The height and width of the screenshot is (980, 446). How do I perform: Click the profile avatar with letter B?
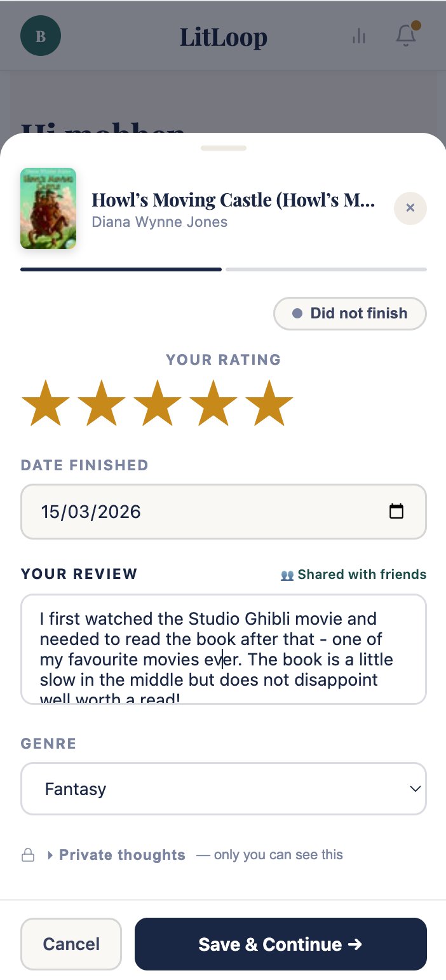pos(40,36)
